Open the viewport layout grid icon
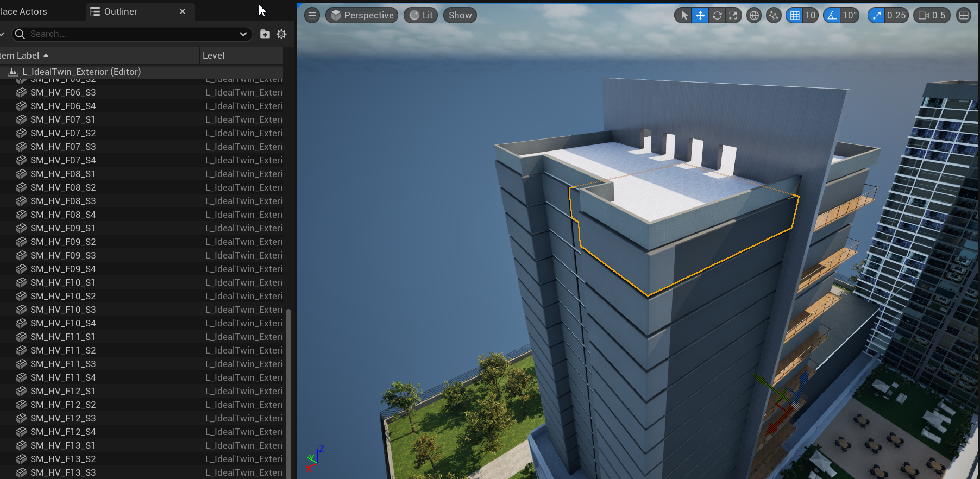The width and height of the screenshot is (980, 479). coord(964,15)
